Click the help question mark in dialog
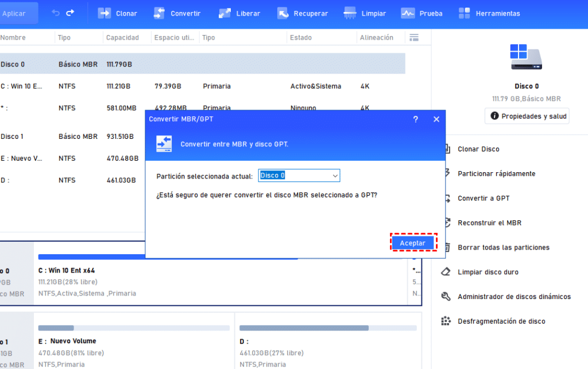 416,119
